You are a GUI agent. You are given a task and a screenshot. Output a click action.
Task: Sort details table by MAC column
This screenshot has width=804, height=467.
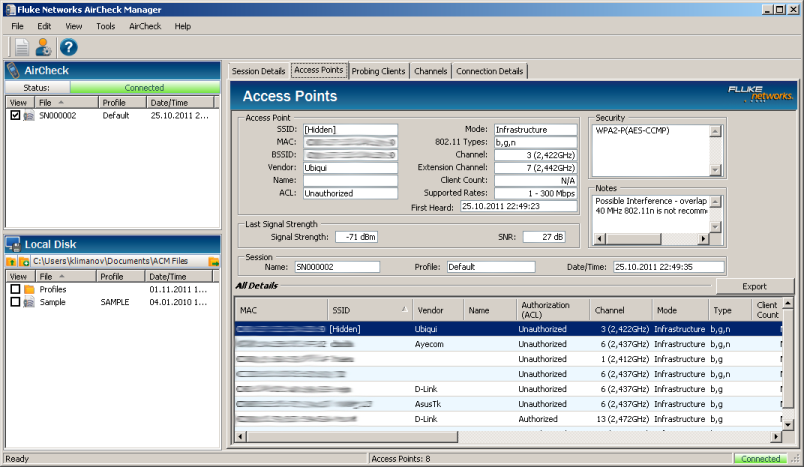281,310
